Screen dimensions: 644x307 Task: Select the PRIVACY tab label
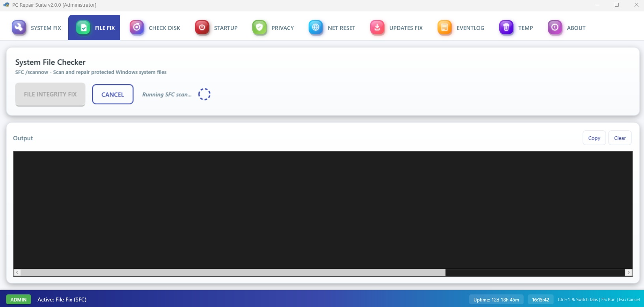click(282, 28)
